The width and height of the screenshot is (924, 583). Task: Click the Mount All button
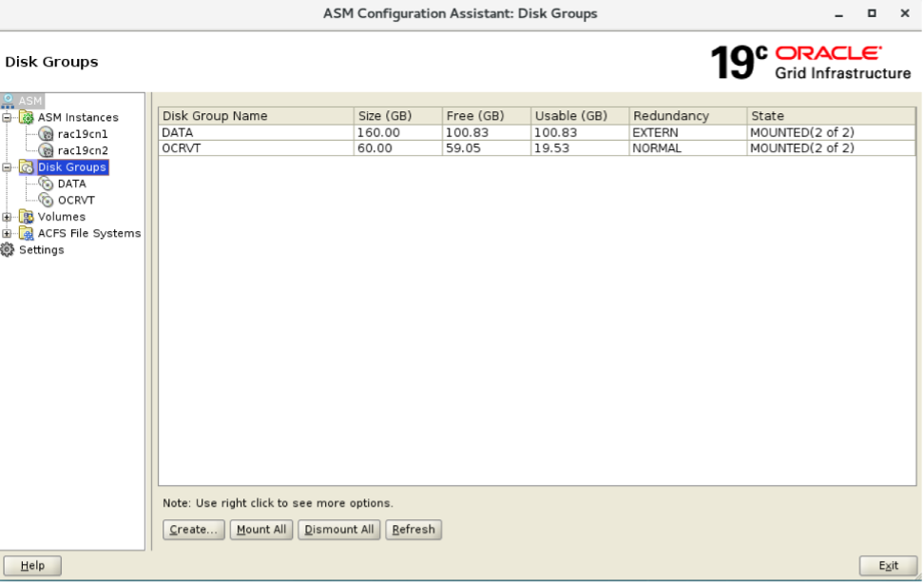click(261, 530)
